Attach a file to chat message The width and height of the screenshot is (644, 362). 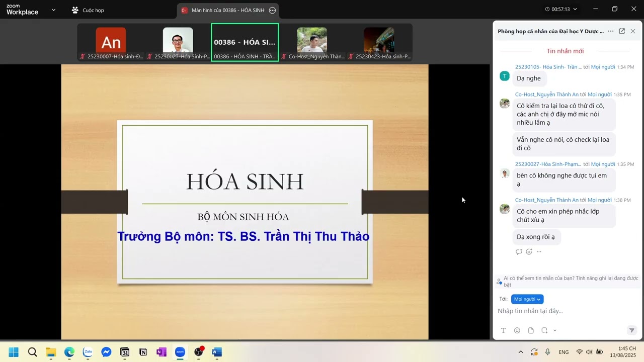531,330
